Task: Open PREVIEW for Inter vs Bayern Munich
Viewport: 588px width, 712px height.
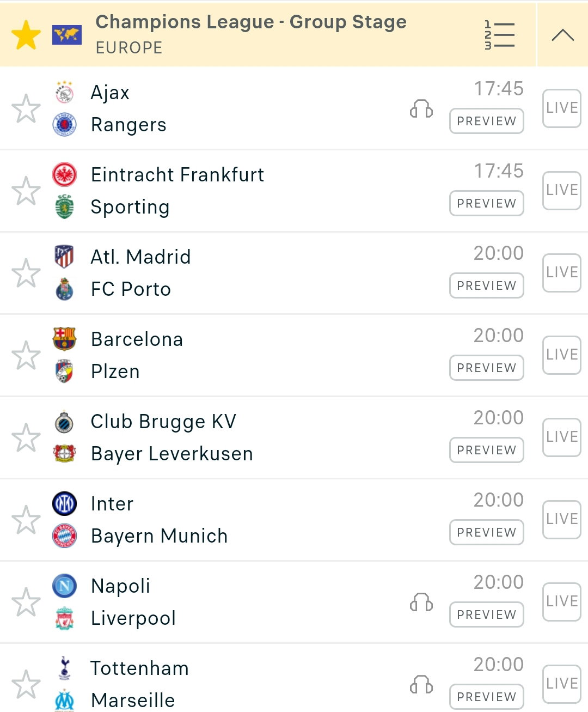Action: click(487, 532)
